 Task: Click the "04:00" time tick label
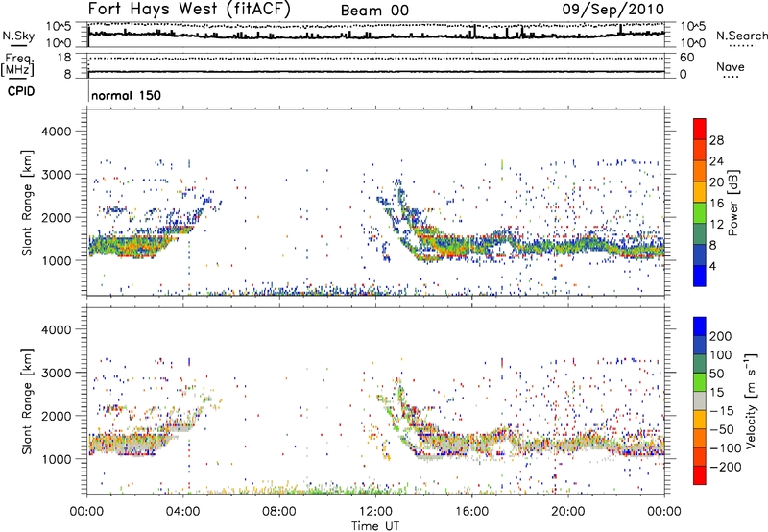click(x=182, y=512)
